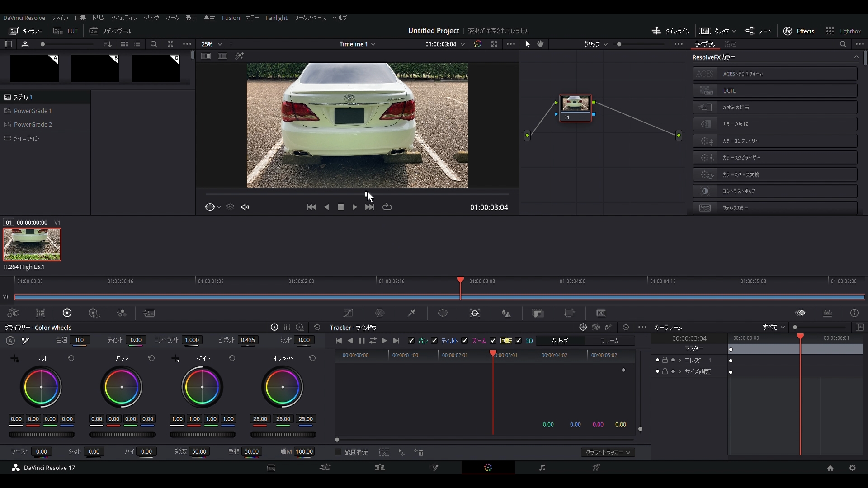Open the Power Window palette
868x488 pixels.
point(443,313)
